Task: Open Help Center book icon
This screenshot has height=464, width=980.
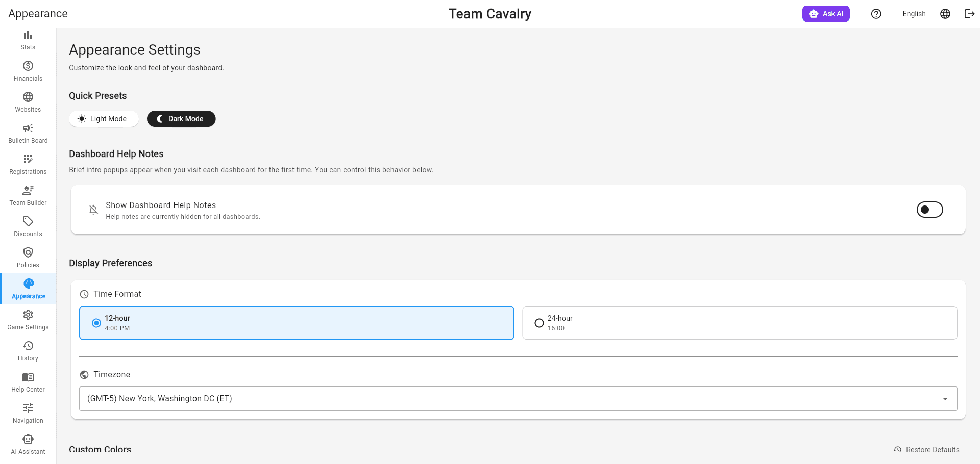Action: 28,377
